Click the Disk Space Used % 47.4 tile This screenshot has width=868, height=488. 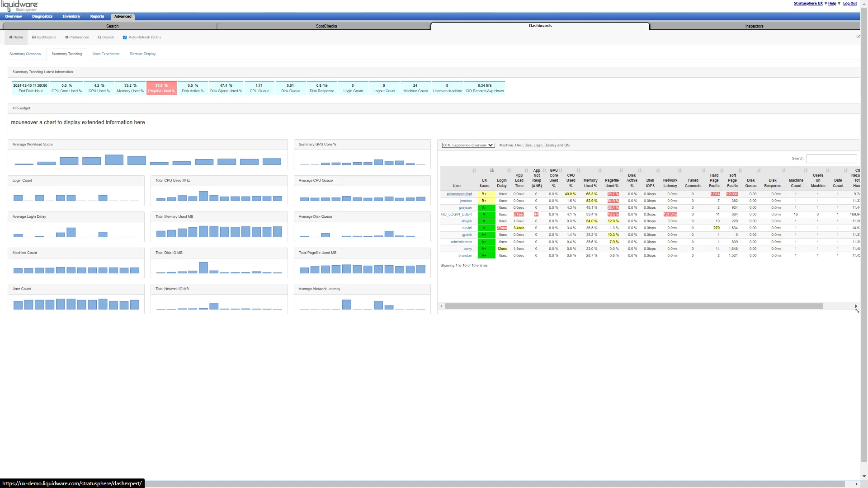pos(226,88)
